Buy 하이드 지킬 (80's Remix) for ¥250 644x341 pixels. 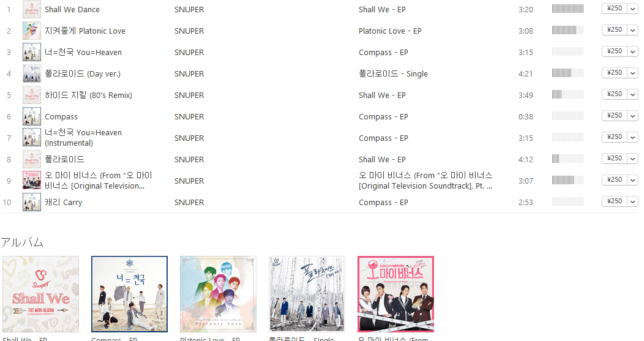click(615, 94)
